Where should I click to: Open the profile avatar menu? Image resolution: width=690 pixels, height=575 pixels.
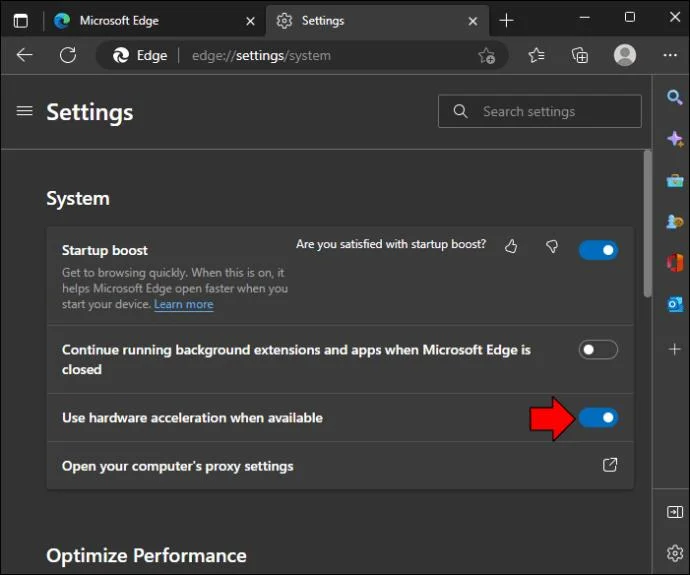(624, 55)
